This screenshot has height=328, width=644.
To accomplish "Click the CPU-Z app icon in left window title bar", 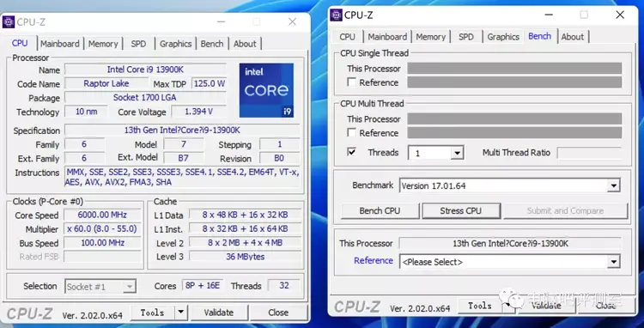I will [x=9, y=21].
